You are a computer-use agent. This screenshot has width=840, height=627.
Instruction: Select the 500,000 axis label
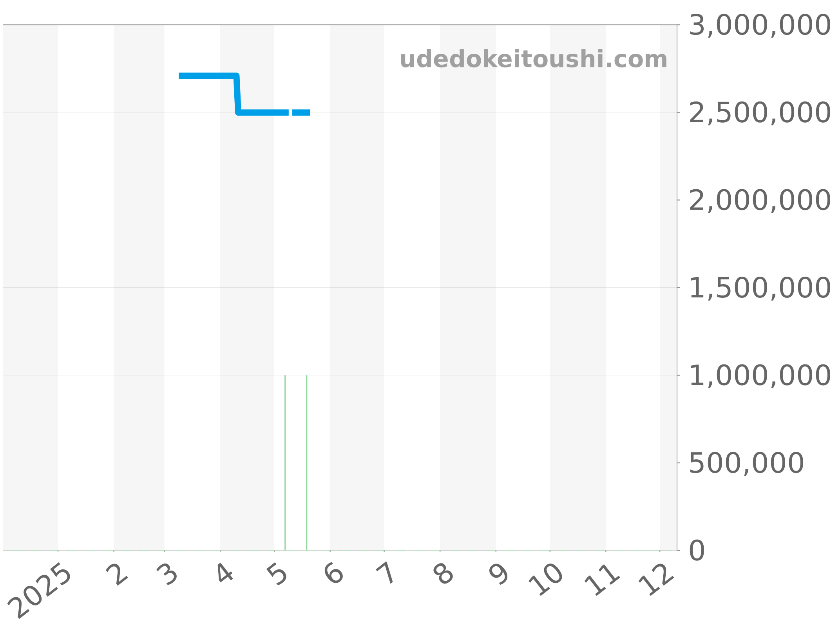pos(746,463)
